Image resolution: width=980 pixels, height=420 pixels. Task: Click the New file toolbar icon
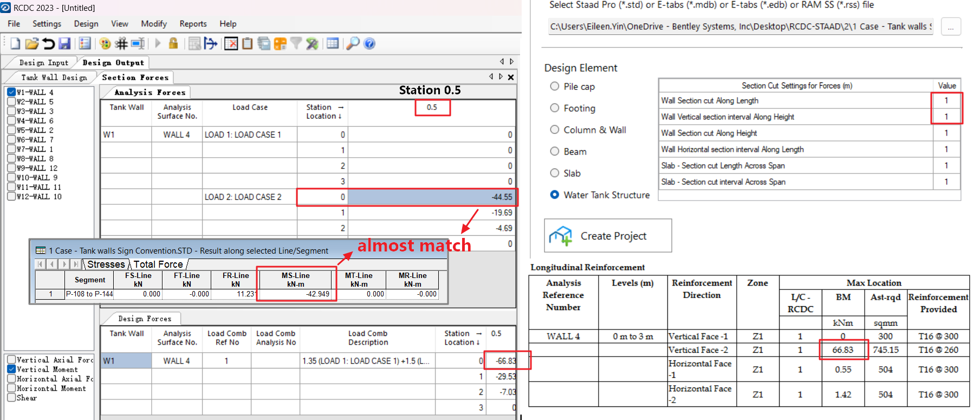coord(15,44)
